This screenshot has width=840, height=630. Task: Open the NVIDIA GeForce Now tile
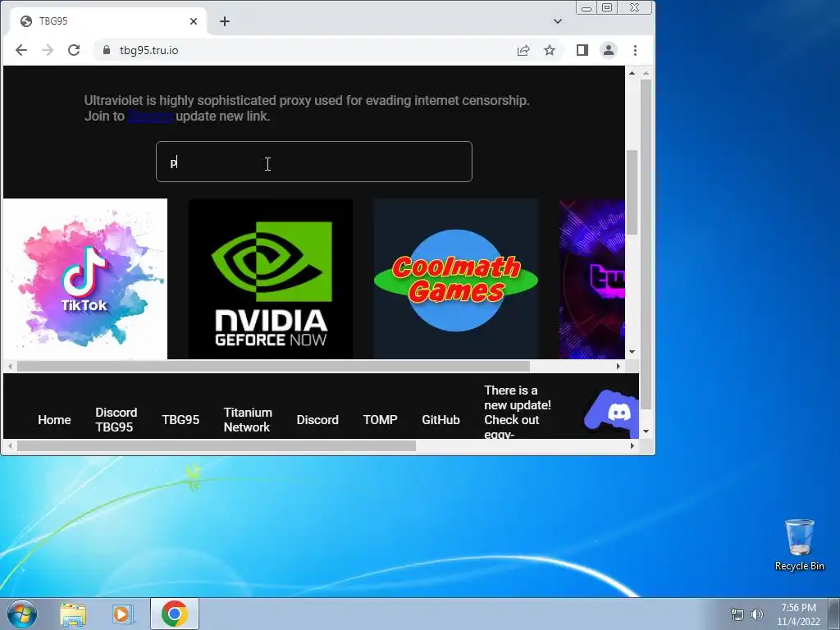pyautogui.click(x=271, y=279)
